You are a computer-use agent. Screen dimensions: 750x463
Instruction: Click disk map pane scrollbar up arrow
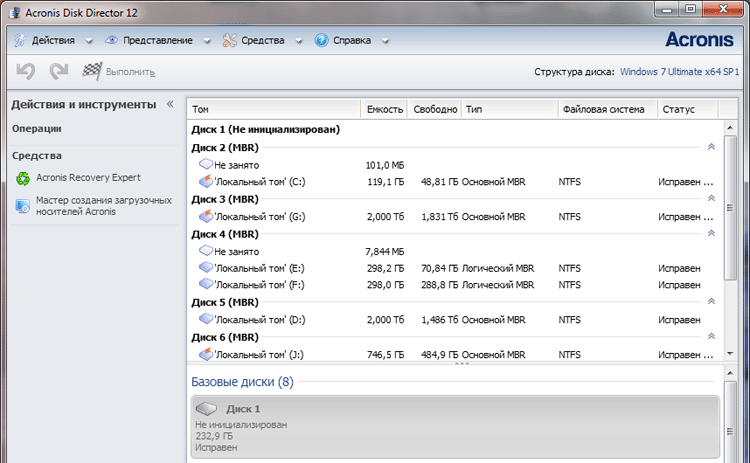pyautogui.click(x=730, y=373)
